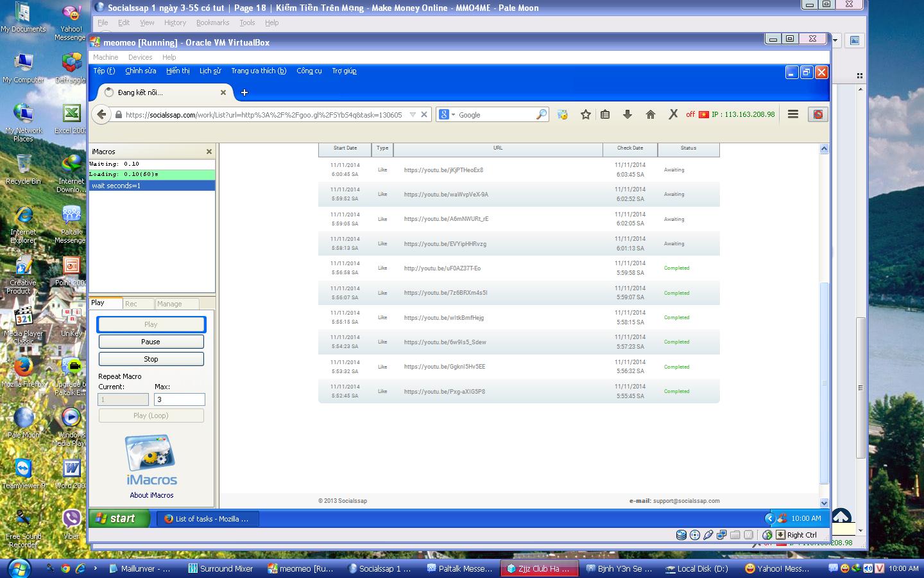
Task: Open a new tab with plus button
Action: 244,92
